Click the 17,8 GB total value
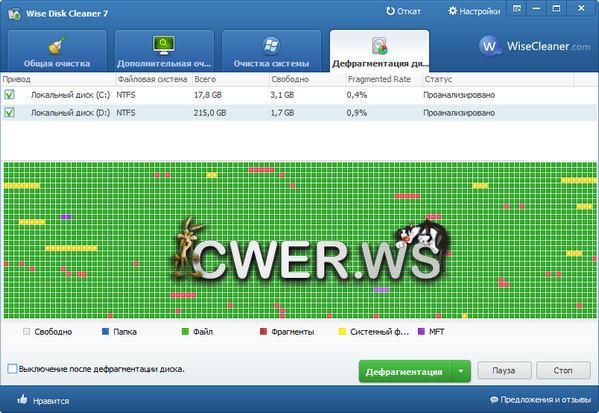The height and width of the screenshot is (413, 599). click(208, 95)
